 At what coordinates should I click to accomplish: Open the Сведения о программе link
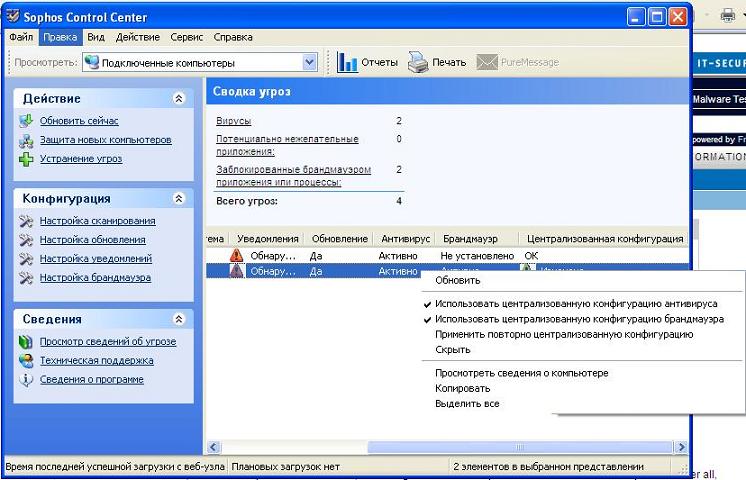92,380
